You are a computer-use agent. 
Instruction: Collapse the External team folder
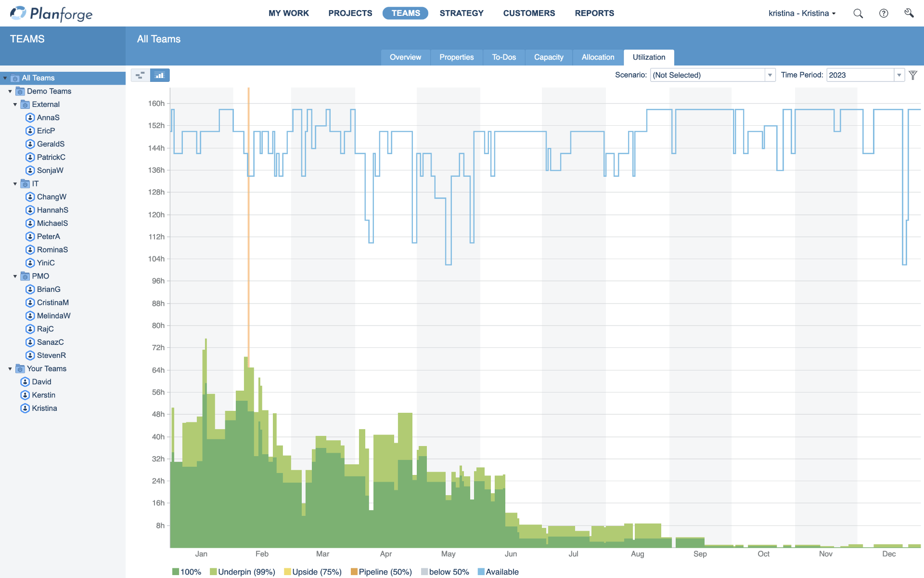(15, 105)
